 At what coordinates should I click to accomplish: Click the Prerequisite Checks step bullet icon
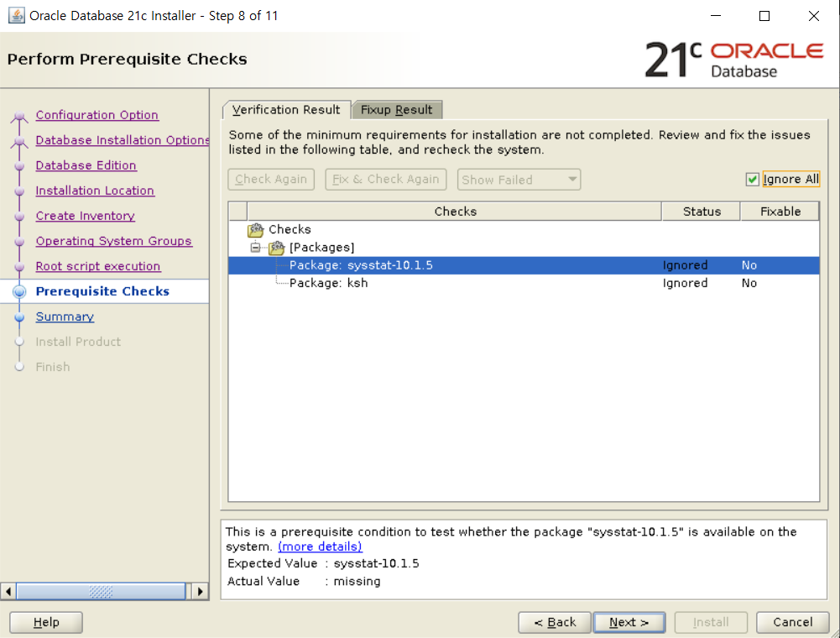pos(19,291)
